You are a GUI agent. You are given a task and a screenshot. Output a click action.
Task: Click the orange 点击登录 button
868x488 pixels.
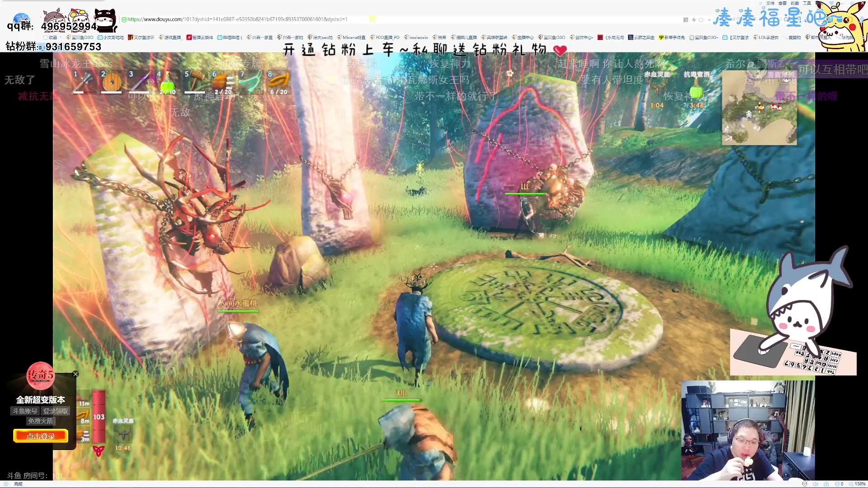click(x=41, y=436)
